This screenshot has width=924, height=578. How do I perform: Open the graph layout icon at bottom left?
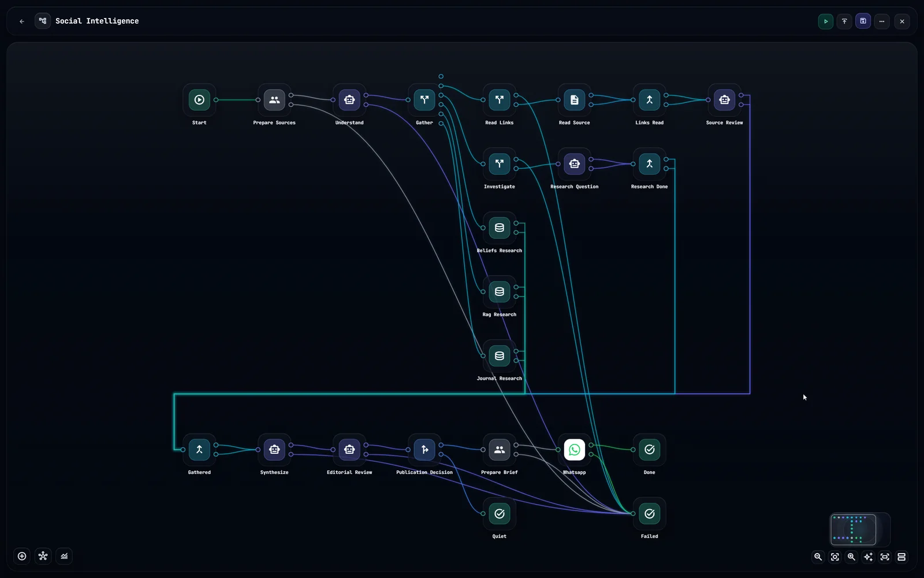(x=43, y=556)
